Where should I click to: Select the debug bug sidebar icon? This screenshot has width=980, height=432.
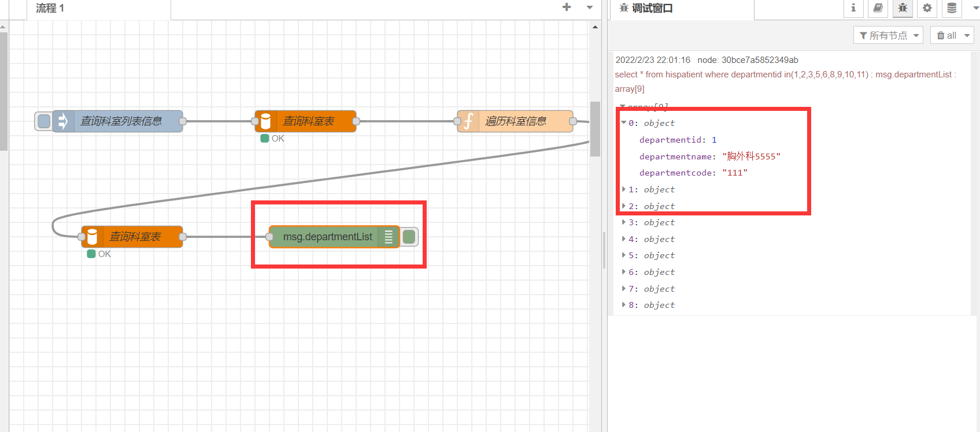point(903,8)
